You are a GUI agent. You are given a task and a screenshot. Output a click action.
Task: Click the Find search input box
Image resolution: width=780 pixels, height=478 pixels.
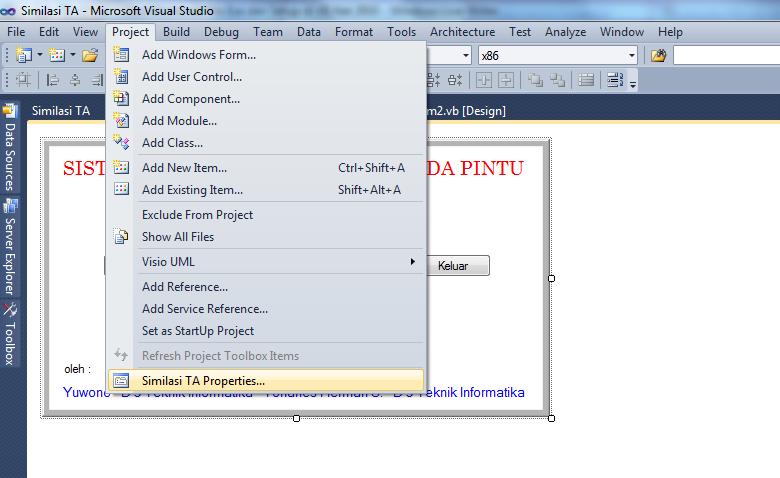[726, 55]
